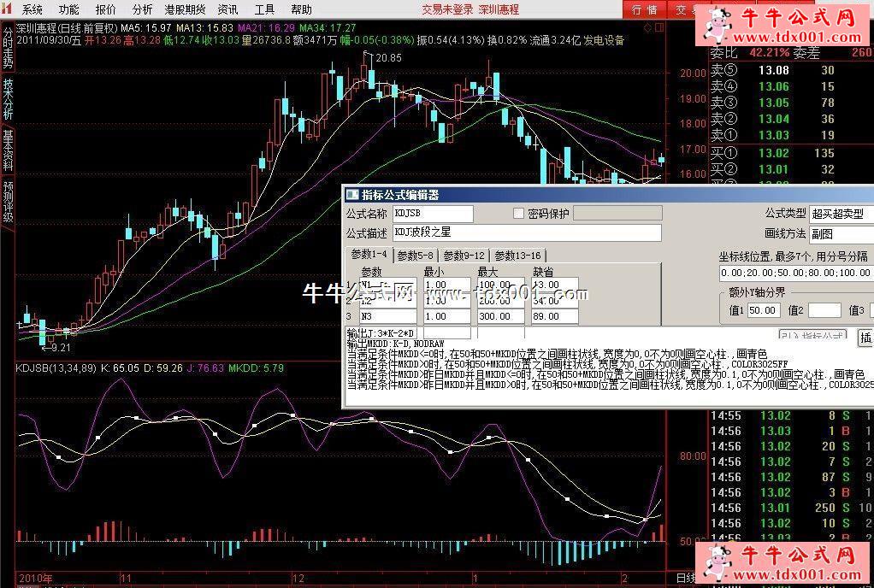
Task: Click the 14:56 trade with volume 87
Action: [x=790, y=477]
